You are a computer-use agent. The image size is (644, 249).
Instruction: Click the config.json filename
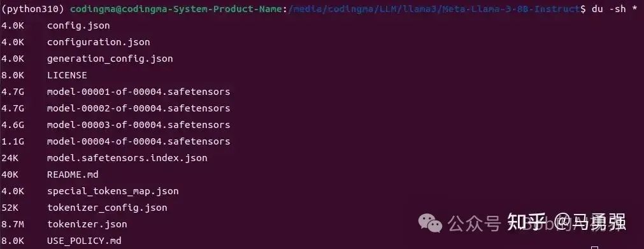78,26
